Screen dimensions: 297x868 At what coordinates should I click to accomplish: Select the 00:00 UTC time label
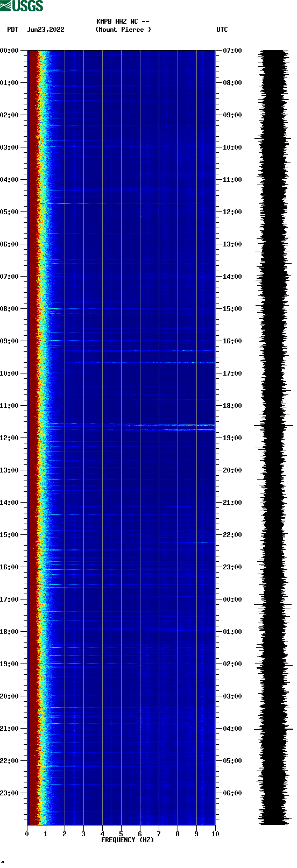coord(232,599)
